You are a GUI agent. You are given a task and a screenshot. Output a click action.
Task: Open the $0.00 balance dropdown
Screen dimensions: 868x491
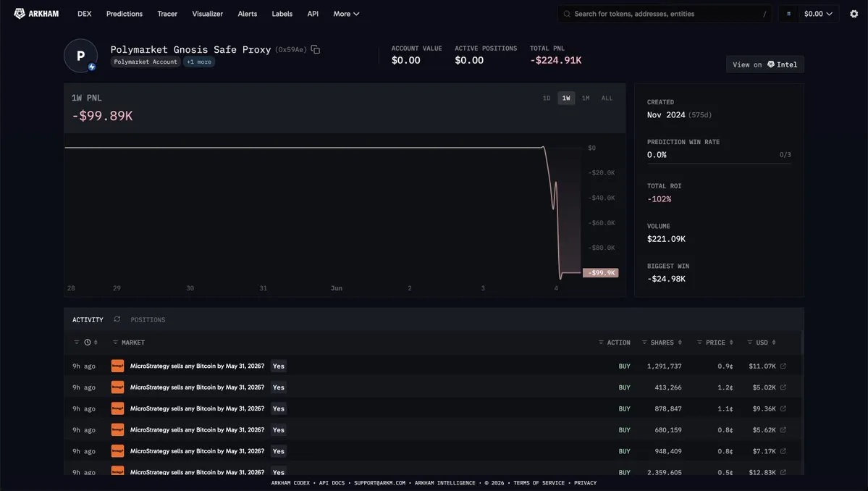(818, 14)
